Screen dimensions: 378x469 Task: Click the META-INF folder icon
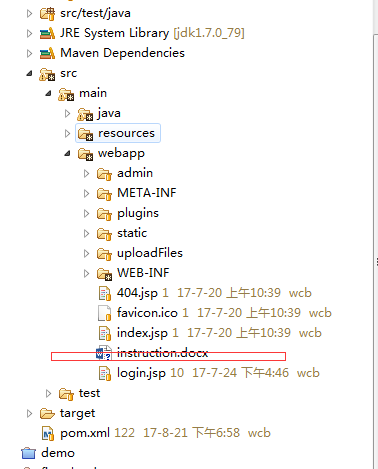coord(104,194)
